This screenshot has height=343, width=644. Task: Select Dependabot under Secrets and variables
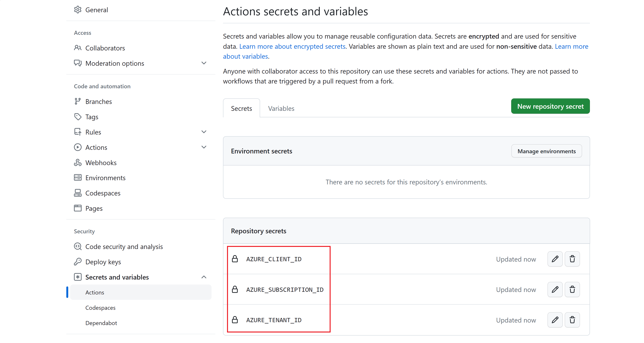(x=101, y=323)
